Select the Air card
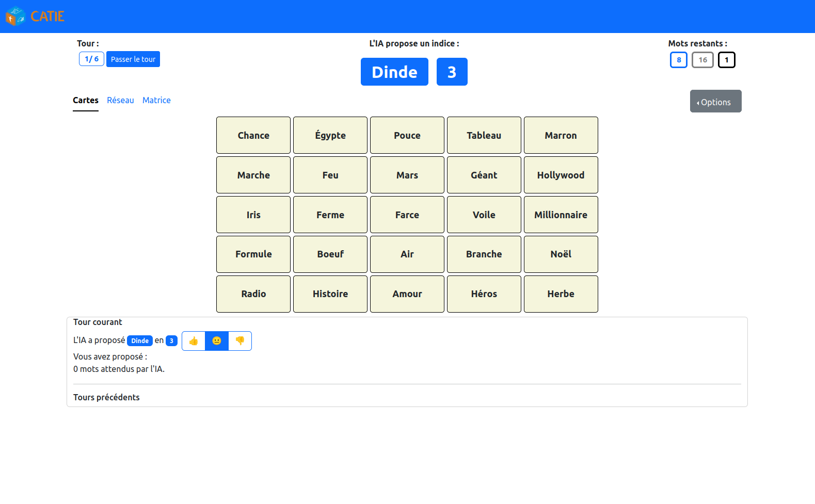This screenshot has width=815, height=504. tap(407, 254)
